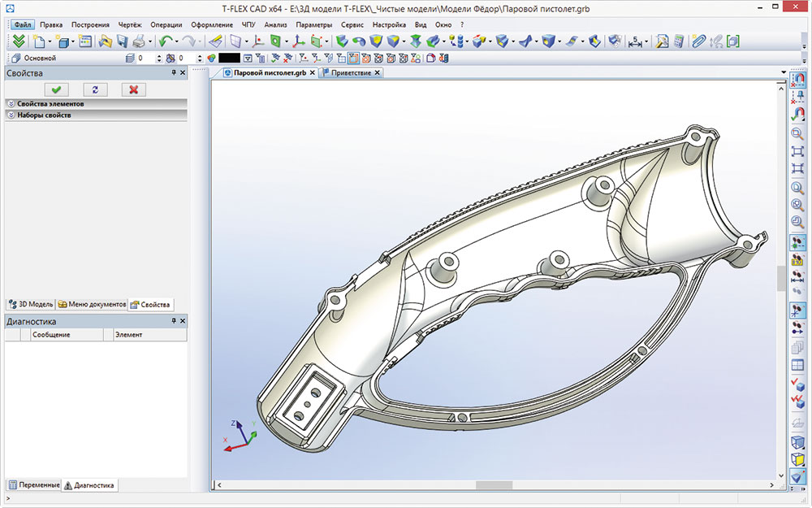This screenshot has height=508, width=812.
Task: Switch to the Приветствие document tab
Action: coord(348,72)
